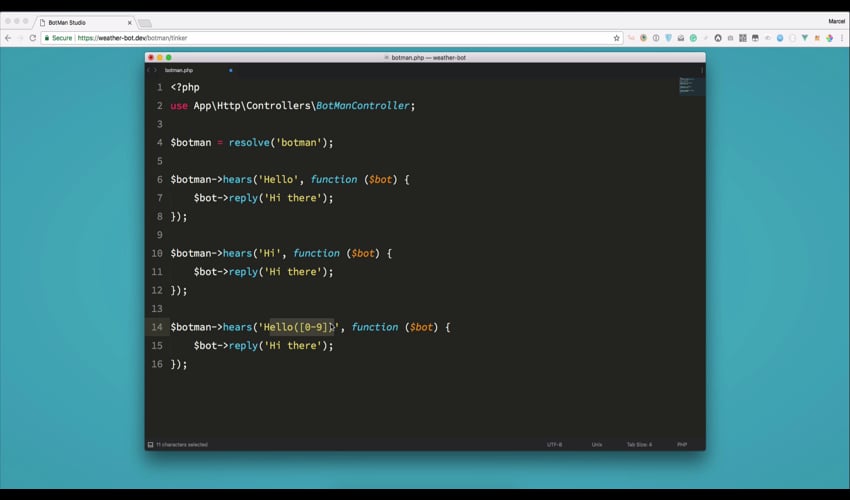Image resolution: width=850 pixels, height=500 pixels.
Task: Click the browser forward arrow
Action: click(x=20, y=38)
